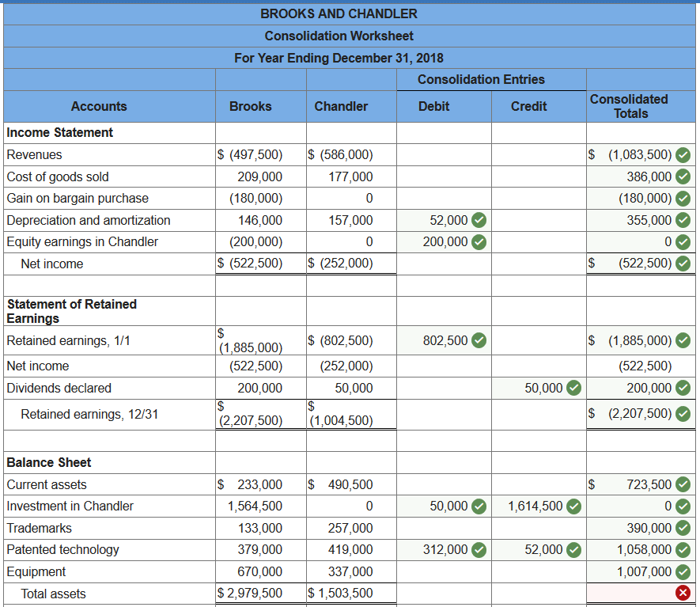Image resolution: width=700 pixels, height=607 pixels.
Task: Click the Consolidated Totals column header
Action: 630,106
